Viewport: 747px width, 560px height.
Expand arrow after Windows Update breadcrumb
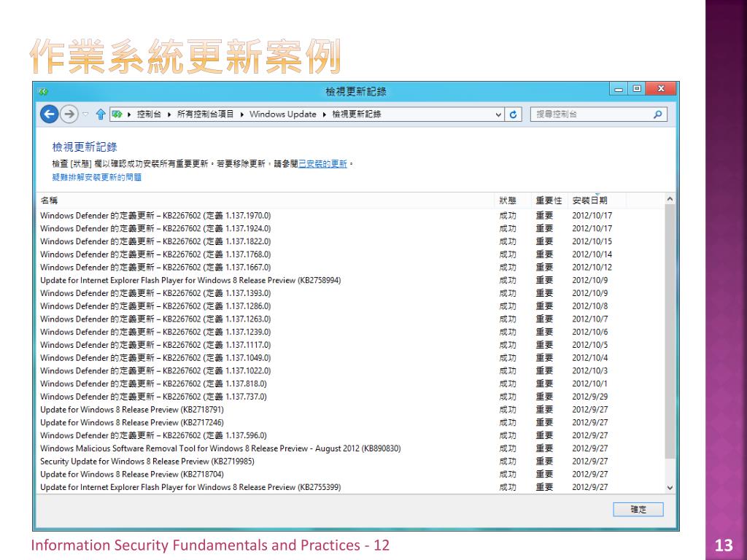[x=324, y=114]
